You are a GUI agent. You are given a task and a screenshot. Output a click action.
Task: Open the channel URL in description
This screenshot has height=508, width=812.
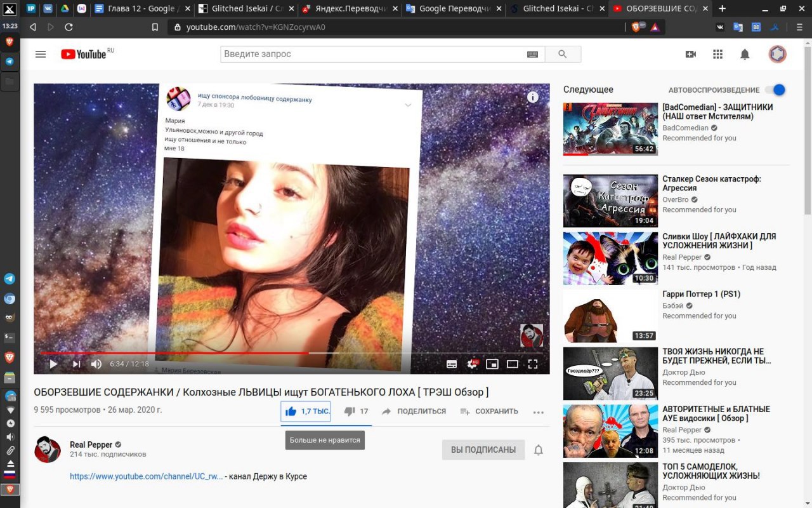[x=147, y=476]
